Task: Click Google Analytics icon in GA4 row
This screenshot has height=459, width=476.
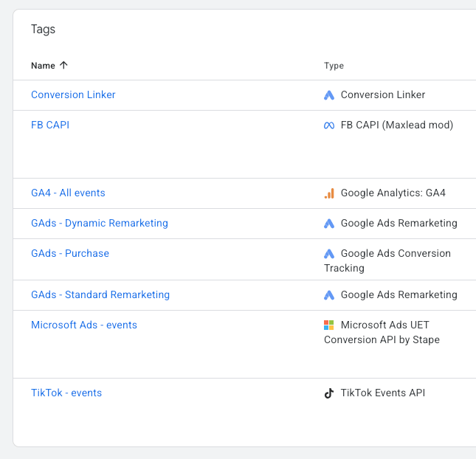Action: [x=329, y=193]
